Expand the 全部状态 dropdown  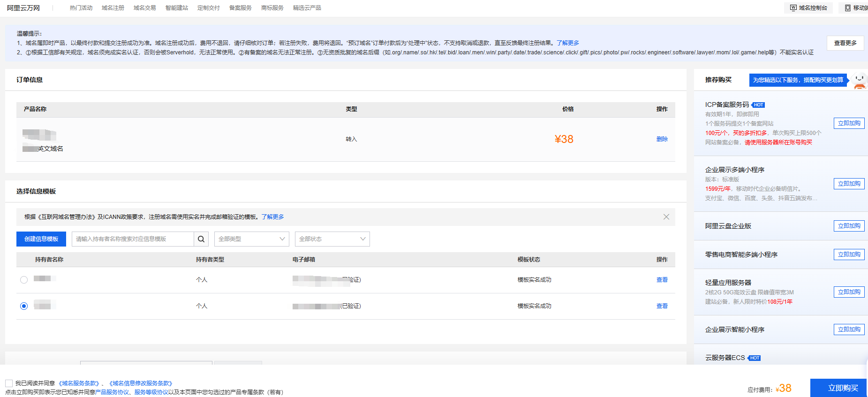tap(332, 239)
